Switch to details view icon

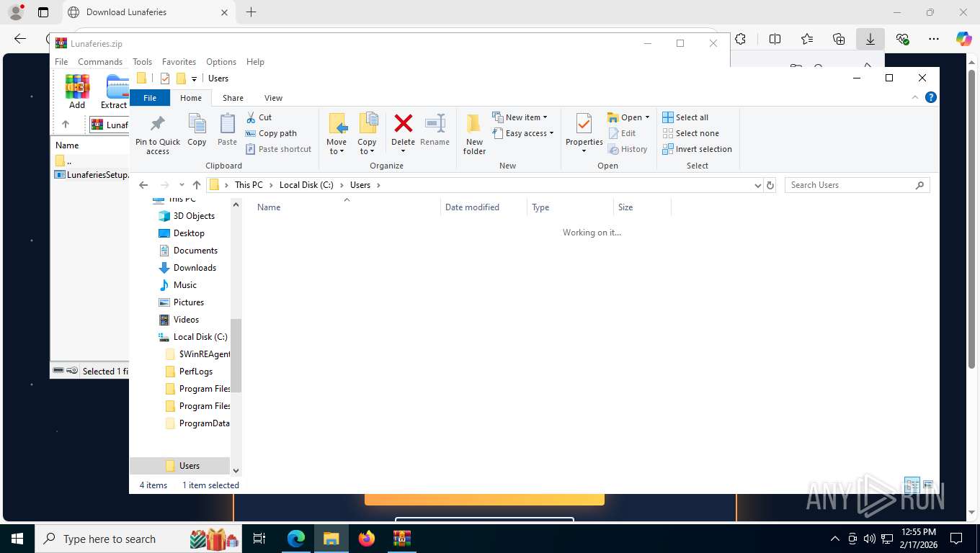click(912, 485)
